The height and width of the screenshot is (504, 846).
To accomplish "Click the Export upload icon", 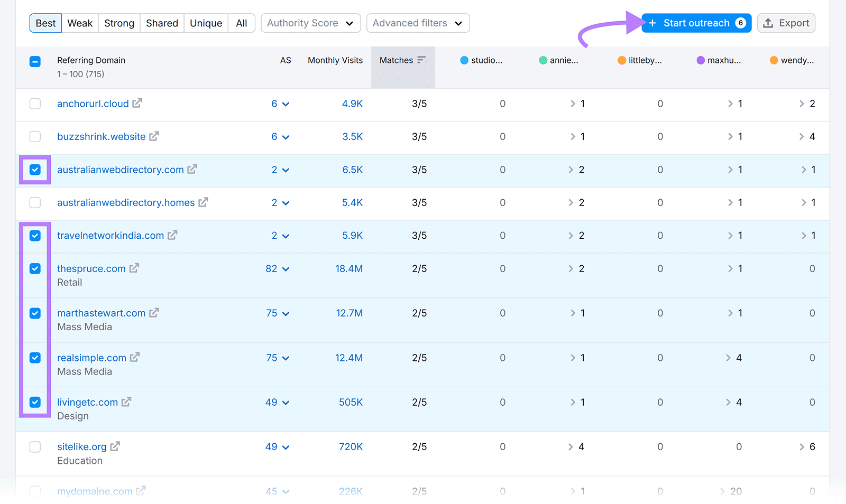I will (x=767, y=23).
